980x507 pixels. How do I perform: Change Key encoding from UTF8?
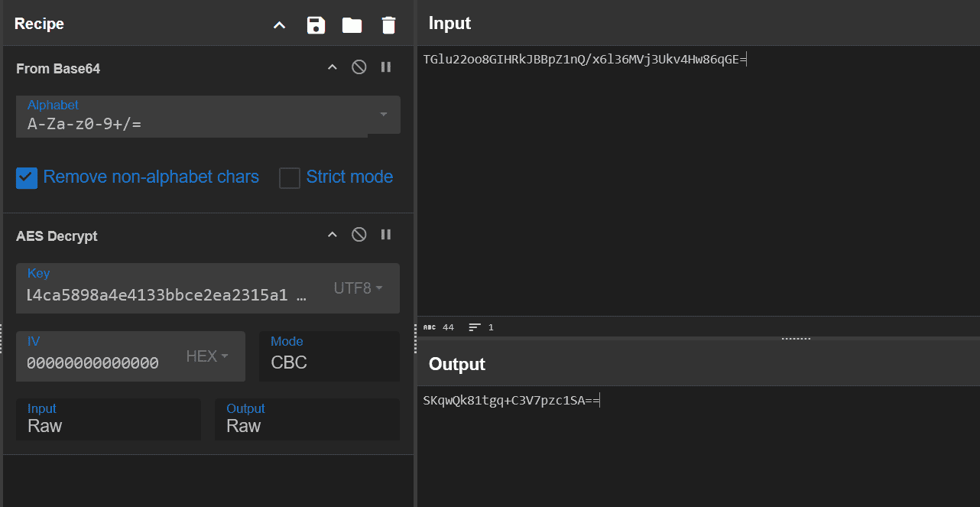(x=358, y=288)
